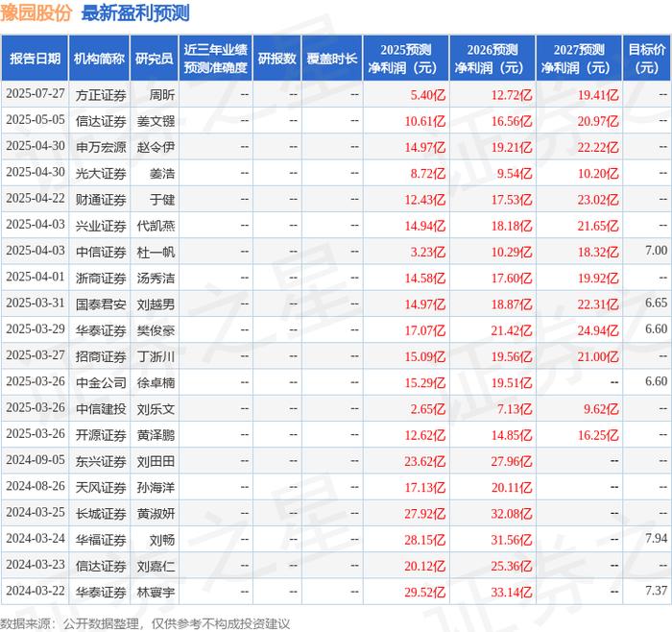Click 兴业证券 institution name
This screenshot has width=672, height=632.
click(x=101, y=226)
